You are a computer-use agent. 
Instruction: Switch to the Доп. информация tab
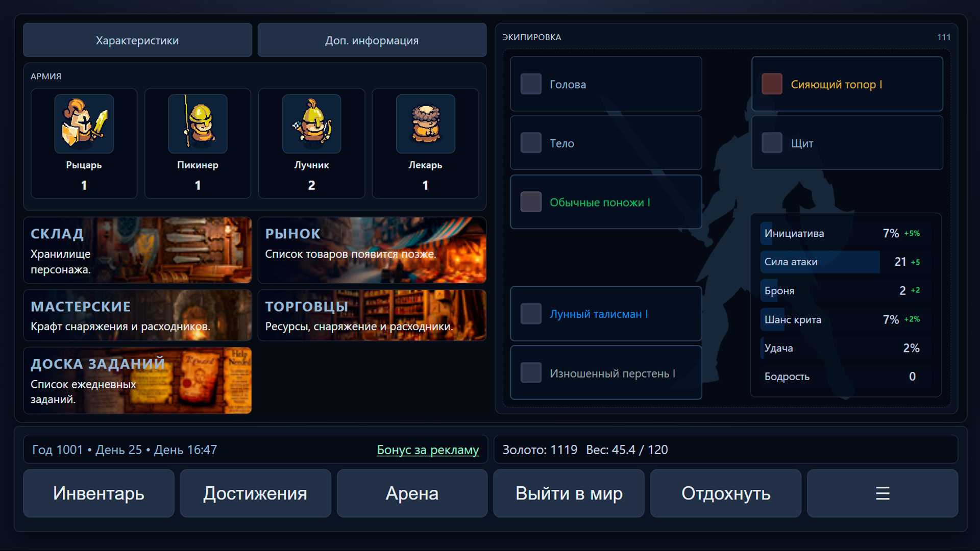372,40
